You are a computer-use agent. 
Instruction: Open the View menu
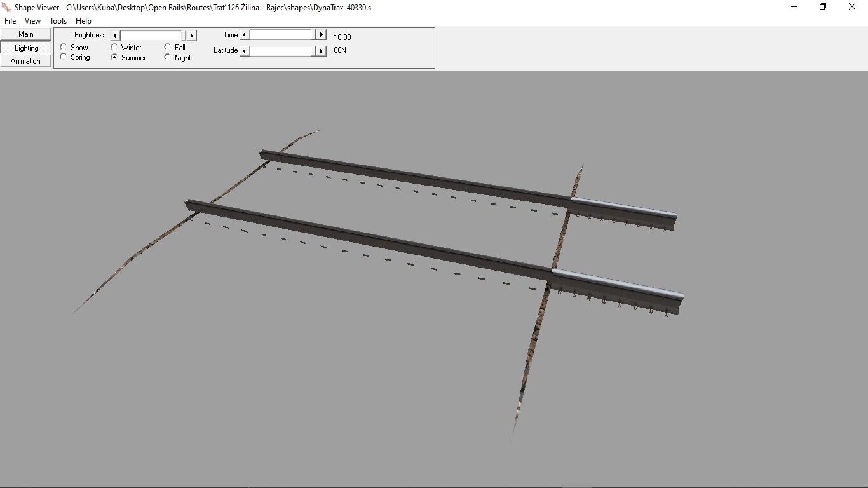(32, 21)
